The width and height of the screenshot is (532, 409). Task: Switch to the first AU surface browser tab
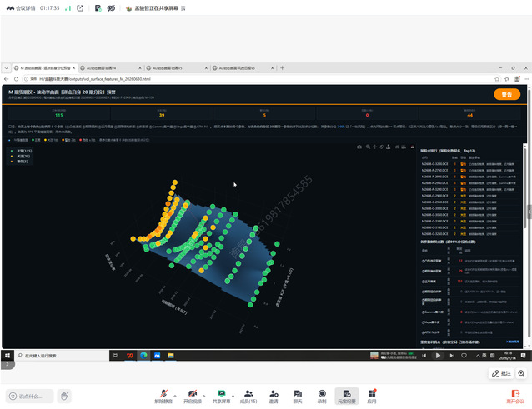[111, 68]
